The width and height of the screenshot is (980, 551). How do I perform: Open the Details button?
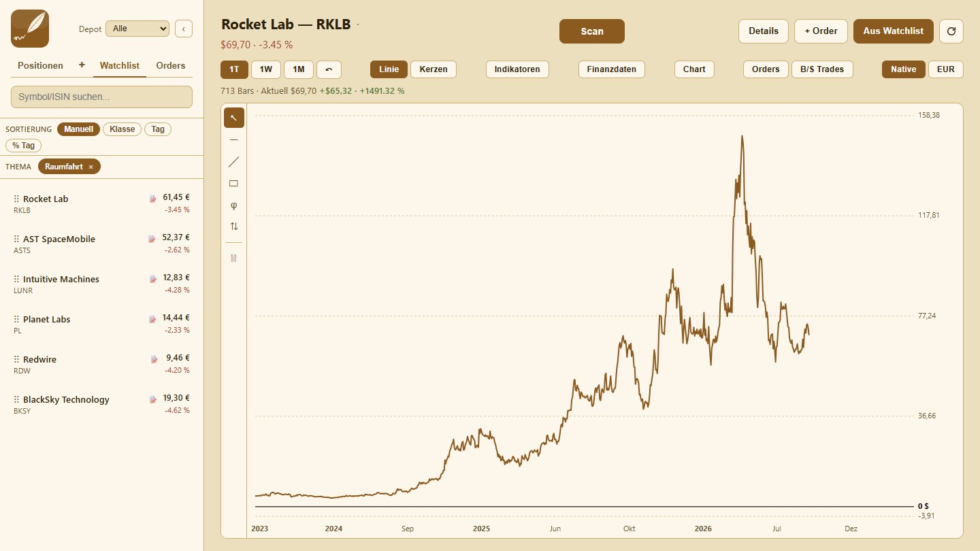764,31
